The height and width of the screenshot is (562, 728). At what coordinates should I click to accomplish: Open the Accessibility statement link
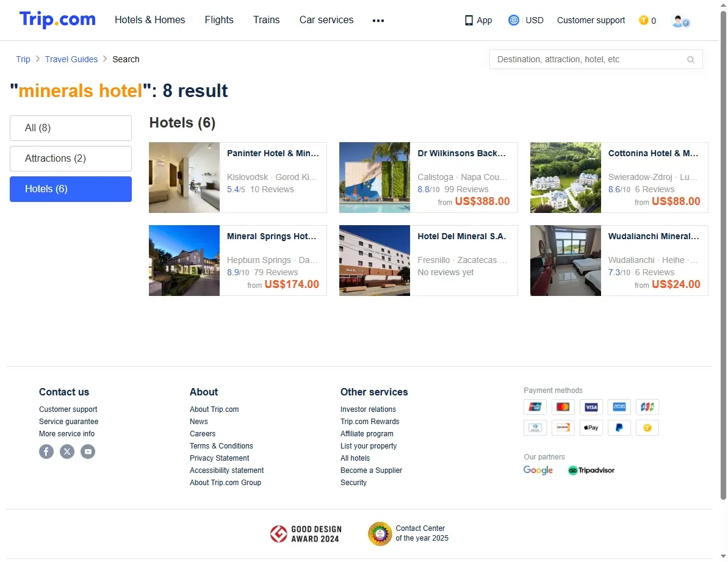226,470
